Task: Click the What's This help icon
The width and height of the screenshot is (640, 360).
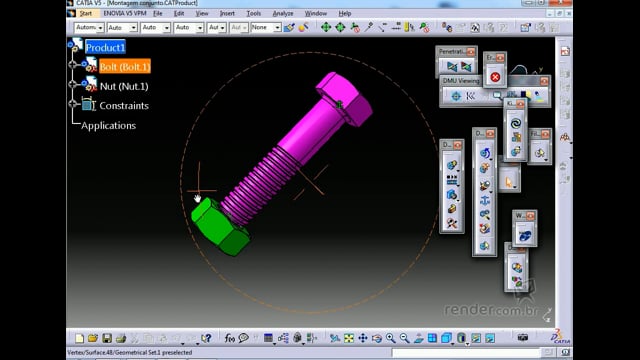Action: pyautogui.click(x=207, y=338)
